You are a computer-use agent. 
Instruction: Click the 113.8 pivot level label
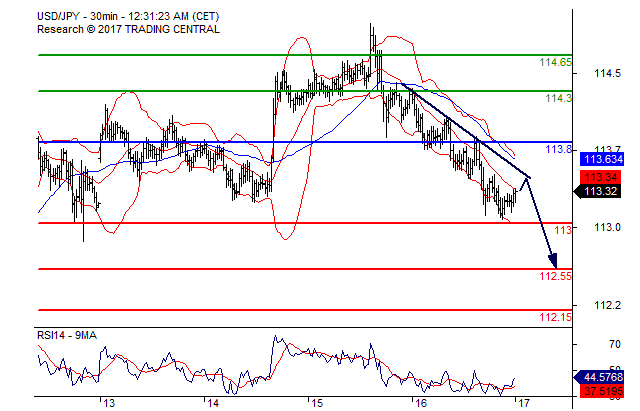[558, 149]
